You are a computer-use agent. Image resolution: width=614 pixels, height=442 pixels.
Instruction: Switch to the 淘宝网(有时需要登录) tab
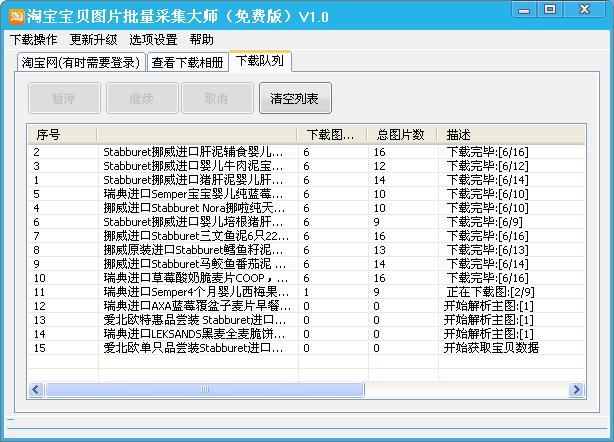pos(82,62)
